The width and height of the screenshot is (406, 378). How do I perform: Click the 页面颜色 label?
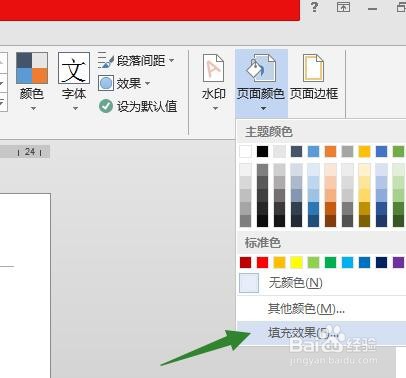click(261, 94)
